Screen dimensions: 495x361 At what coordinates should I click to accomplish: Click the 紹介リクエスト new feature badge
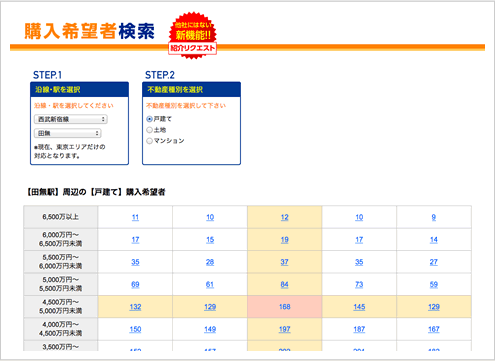click(x=193, y=35)
